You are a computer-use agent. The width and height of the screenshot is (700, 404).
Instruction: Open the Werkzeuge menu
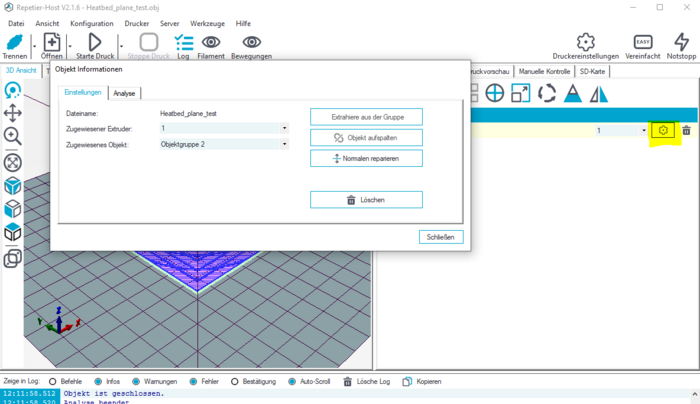207,23
